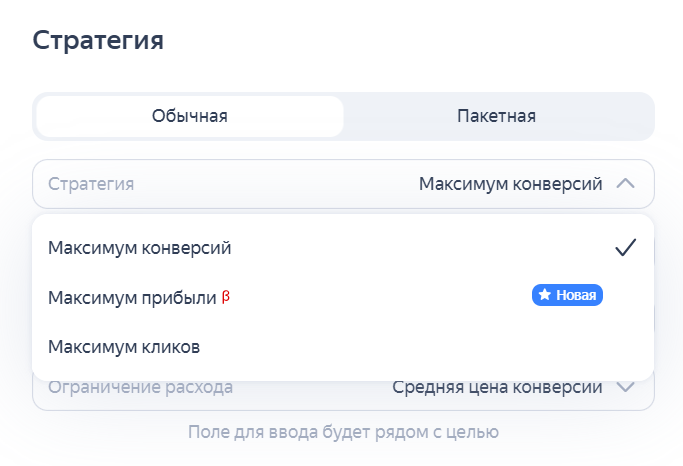The height and width of the screenshot is (466, 683).
Task: Switch to the Обычная strategy mode
Action: 190,116
